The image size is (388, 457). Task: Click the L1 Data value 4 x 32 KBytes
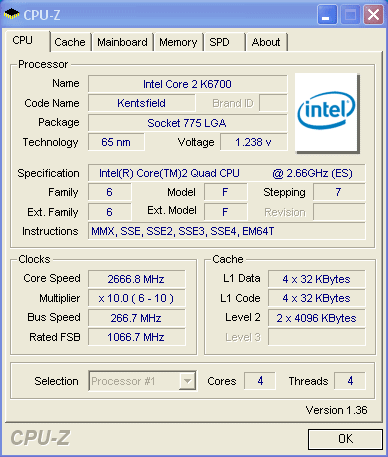[x=316, y=279]
